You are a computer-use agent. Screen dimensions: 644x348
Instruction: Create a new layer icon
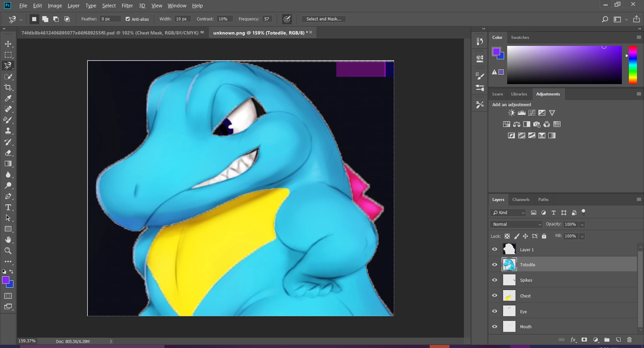click(618, 340)
